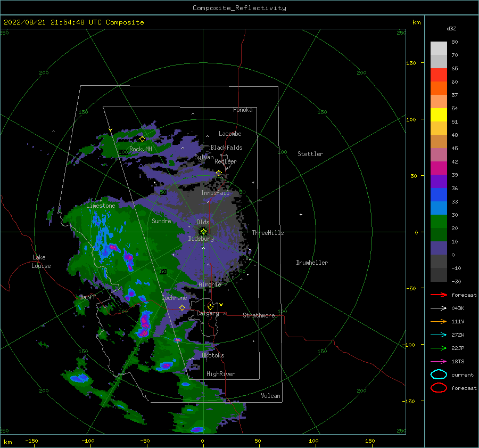Click the ThreeHills town label
This screenshot has width=479, height=448.
click(x=268, y=233)
